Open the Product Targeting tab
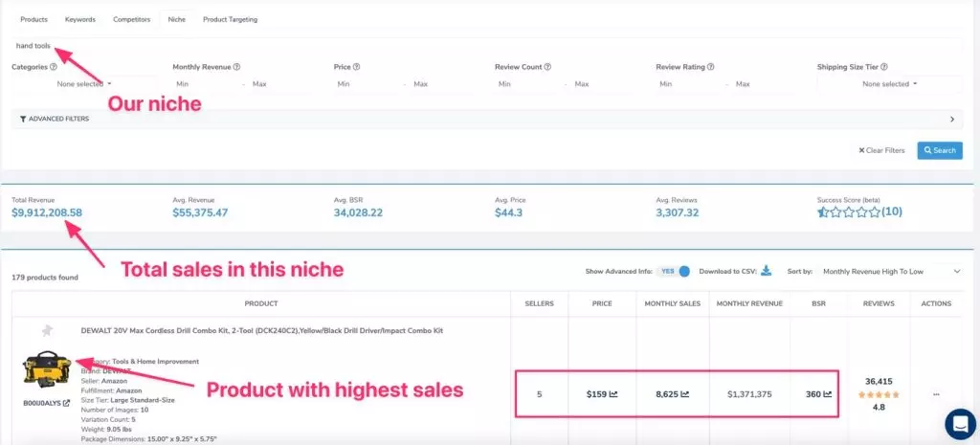The width and height of the screenshot is (980, 445). (x=230, y=19)
